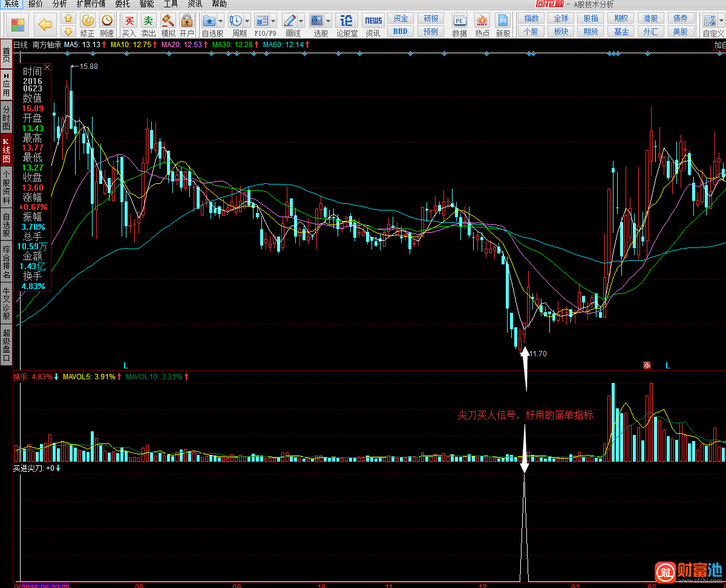Viewport: 726px width, 588px height.
Task: Click the 测速 clock icon
Action: point(107,22)
